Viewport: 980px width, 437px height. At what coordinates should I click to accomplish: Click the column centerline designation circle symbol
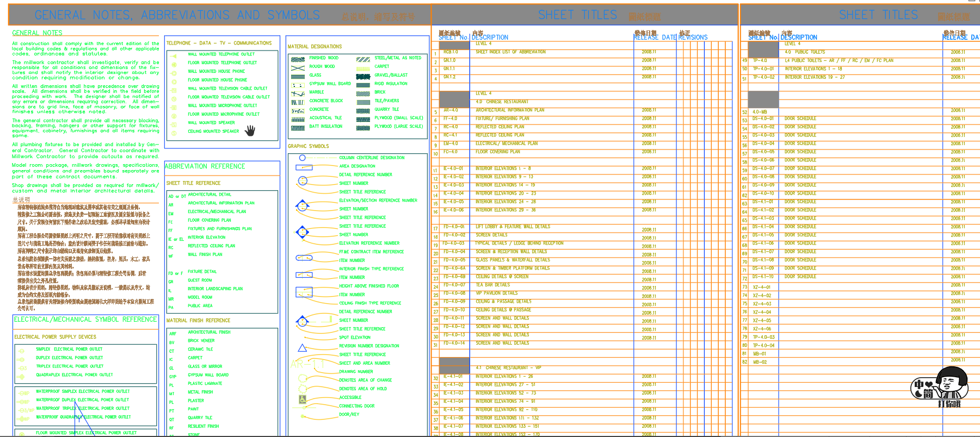pos(302,158)
